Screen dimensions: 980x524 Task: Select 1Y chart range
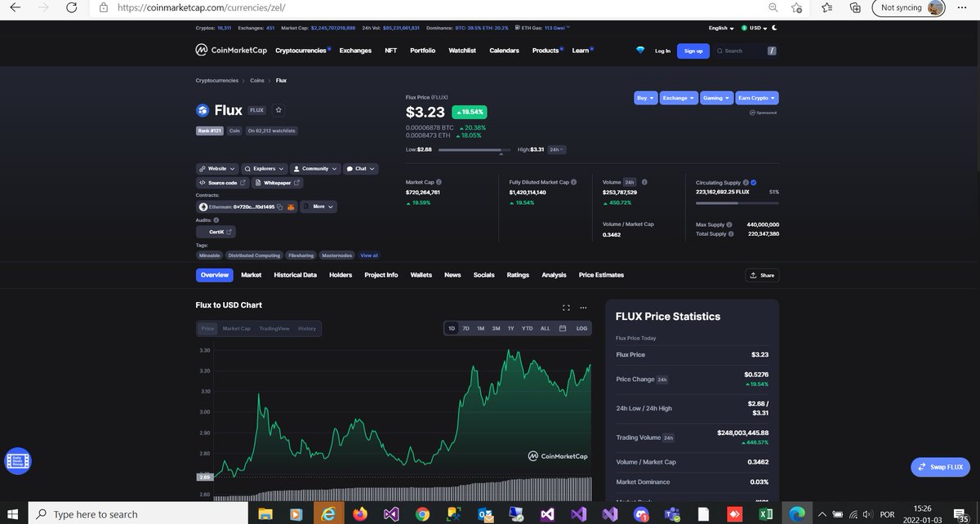pyautogui.click(x=510, y=328)
